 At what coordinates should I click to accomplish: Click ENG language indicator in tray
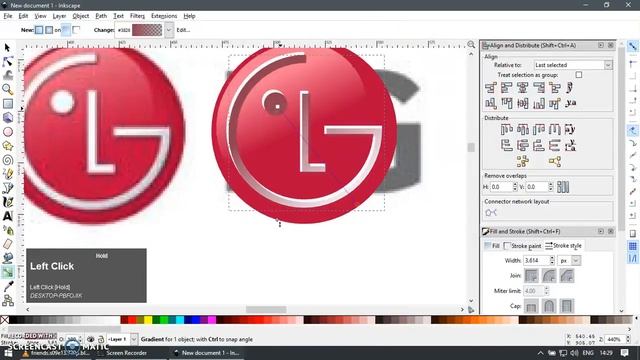pos(588,353)
